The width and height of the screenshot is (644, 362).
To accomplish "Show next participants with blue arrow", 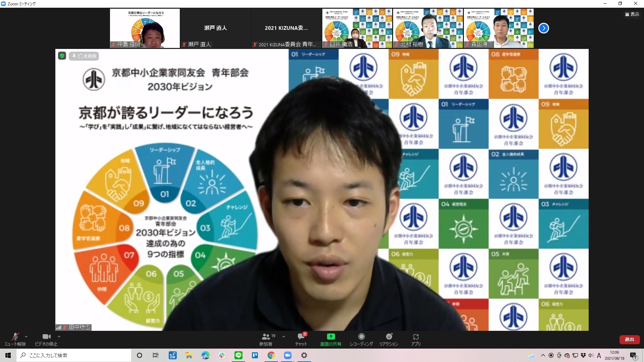I will click(544, 28).
